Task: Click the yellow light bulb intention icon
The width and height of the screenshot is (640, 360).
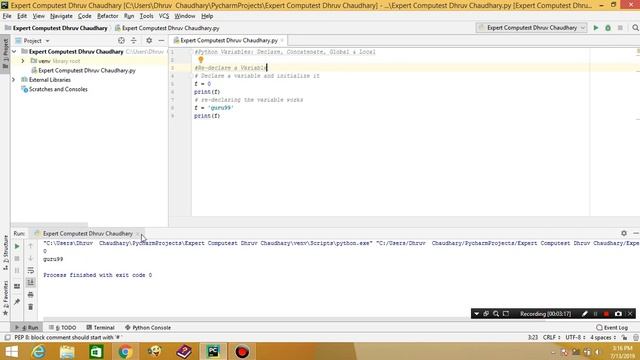Action: click(200, 60)
